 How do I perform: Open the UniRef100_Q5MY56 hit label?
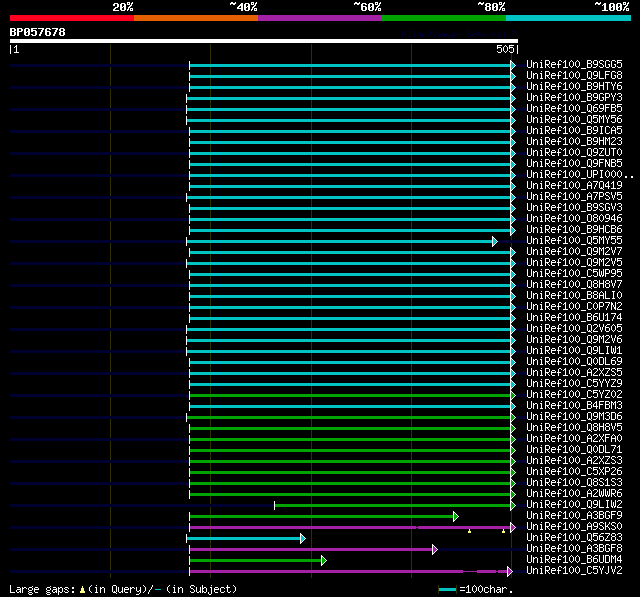click(574, 120)
